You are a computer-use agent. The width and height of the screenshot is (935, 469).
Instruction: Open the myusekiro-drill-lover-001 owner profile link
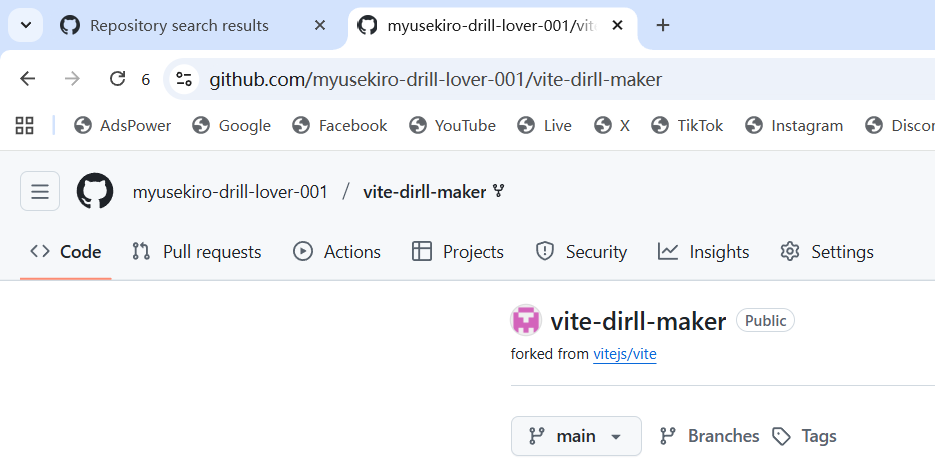(x=230, y=191)
